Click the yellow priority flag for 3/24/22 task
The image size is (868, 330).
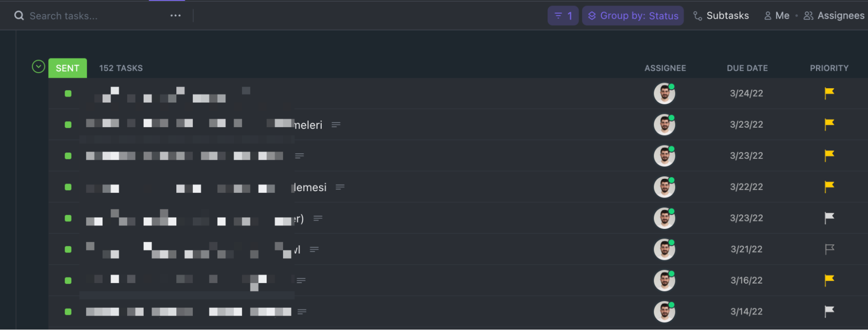click(x=829, y=93)
